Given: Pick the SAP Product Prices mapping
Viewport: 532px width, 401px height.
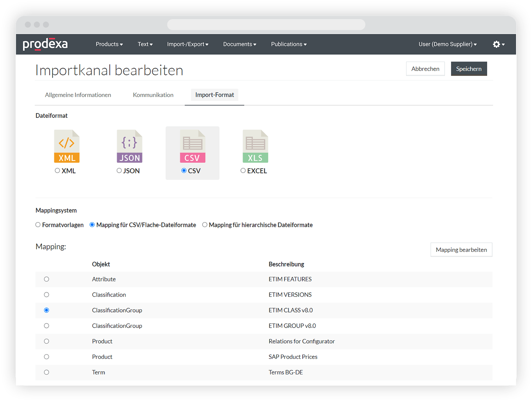Looking at the screenshot, I should 46,357.
